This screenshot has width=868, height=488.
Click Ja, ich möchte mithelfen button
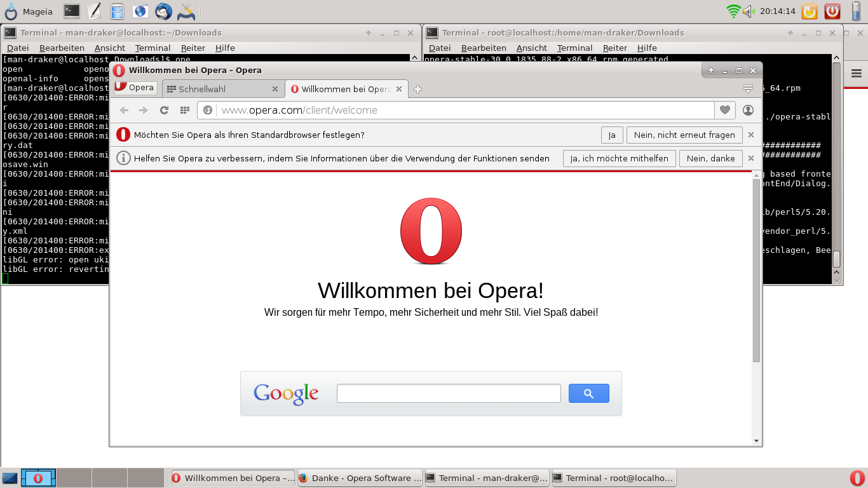click(x=620, y=158)
